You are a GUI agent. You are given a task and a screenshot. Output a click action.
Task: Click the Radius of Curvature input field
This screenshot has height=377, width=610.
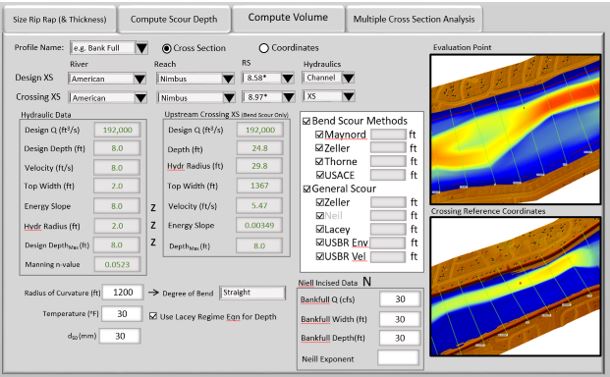(123, 292)
